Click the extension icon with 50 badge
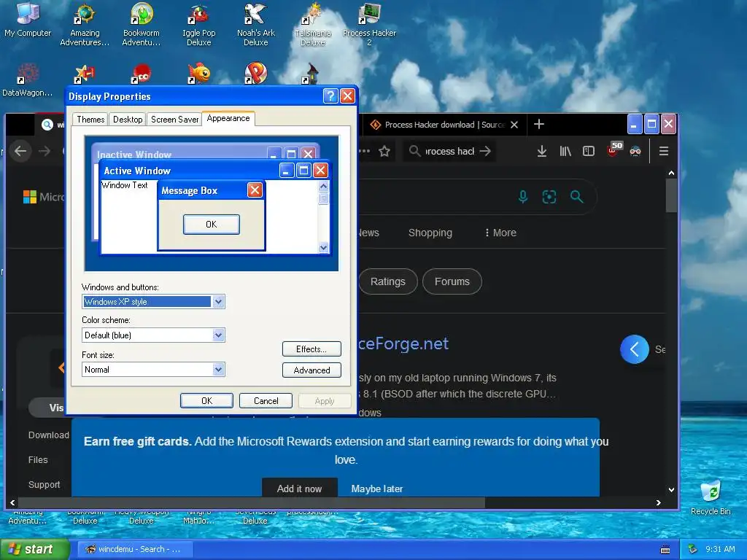The image size is (747, 560). pyautogui.click(x=614, y=149)
